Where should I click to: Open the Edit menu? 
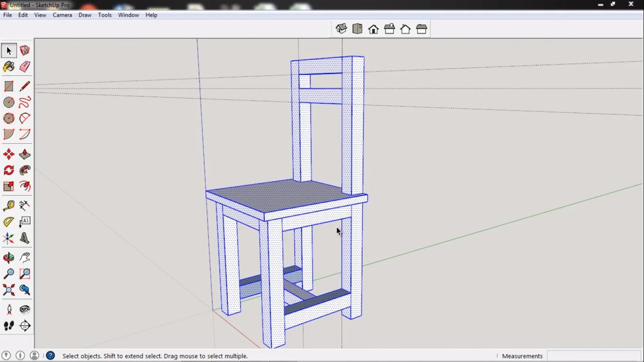coord(23,15)
